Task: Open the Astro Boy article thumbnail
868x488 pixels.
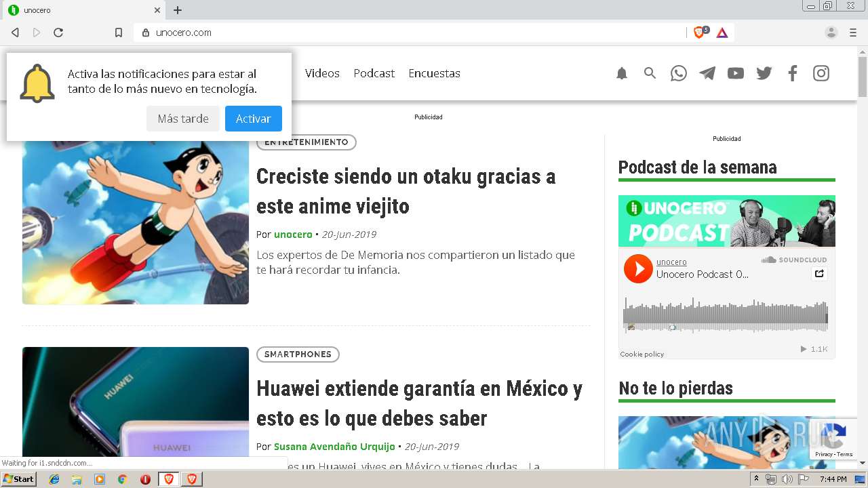Action: click(x=136, y=220)
